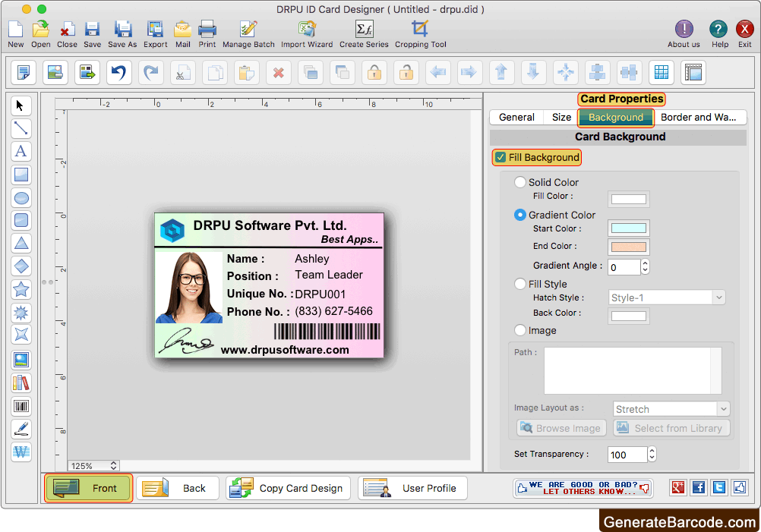Select the Triangle shape tool
The height and width of the screenshot is (532, 761).
[21, 244]
